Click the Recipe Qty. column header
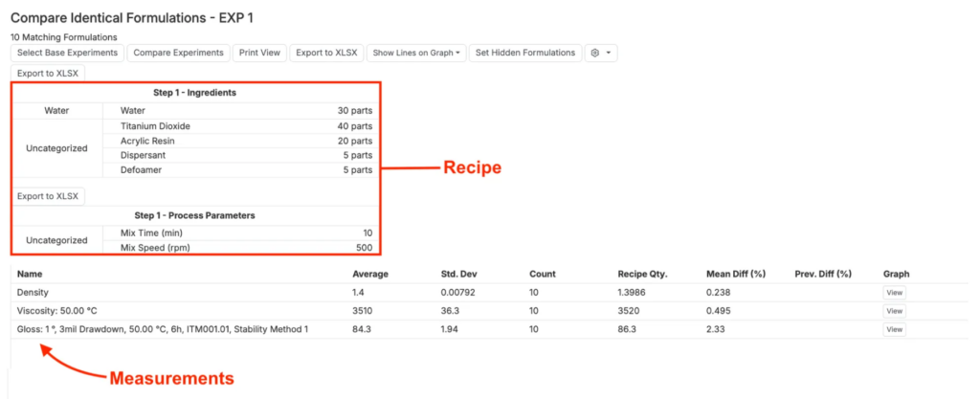980x399 pixels. click(643, 274)
